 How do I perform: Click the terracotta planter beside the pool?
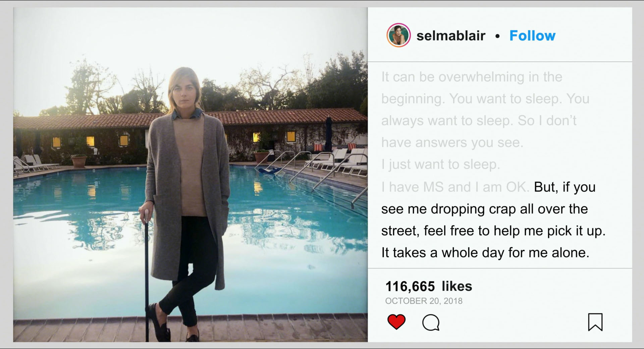[x=79, y=161]
